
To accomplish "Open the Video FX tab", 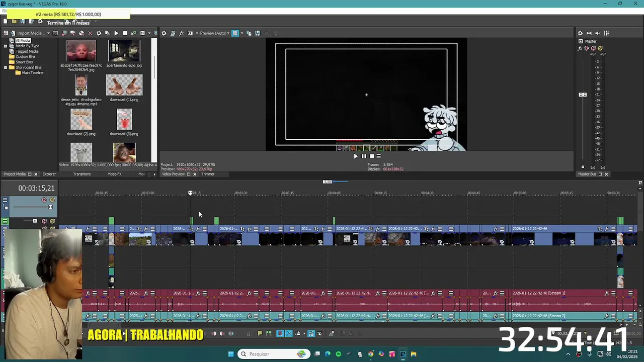I will [114, 174].
